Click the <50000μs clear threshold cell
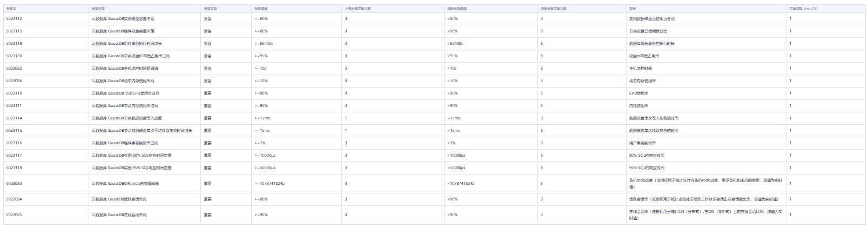The image size is (868, 228). [456, 167]
